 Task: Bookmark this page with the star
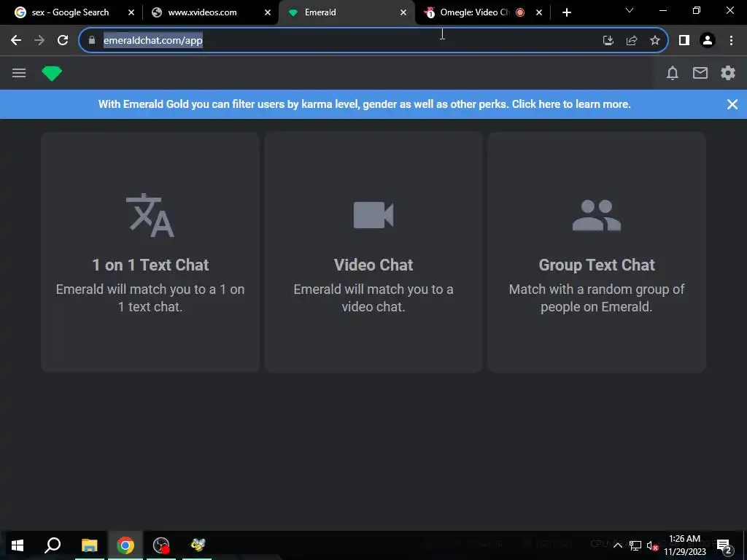click(655, 40)
